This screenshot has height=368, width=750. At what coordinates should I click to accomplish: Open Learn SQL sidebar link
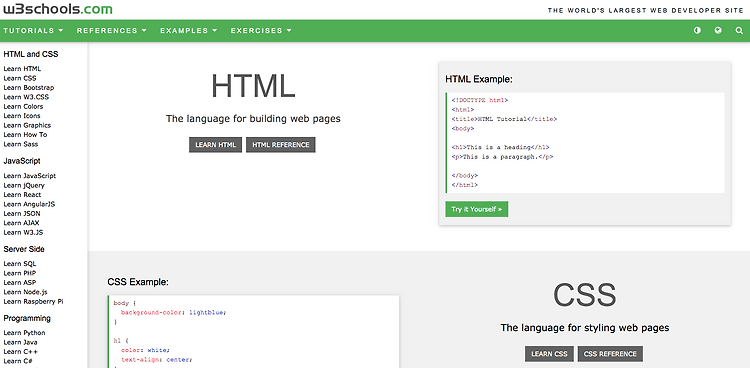[20, 264]
